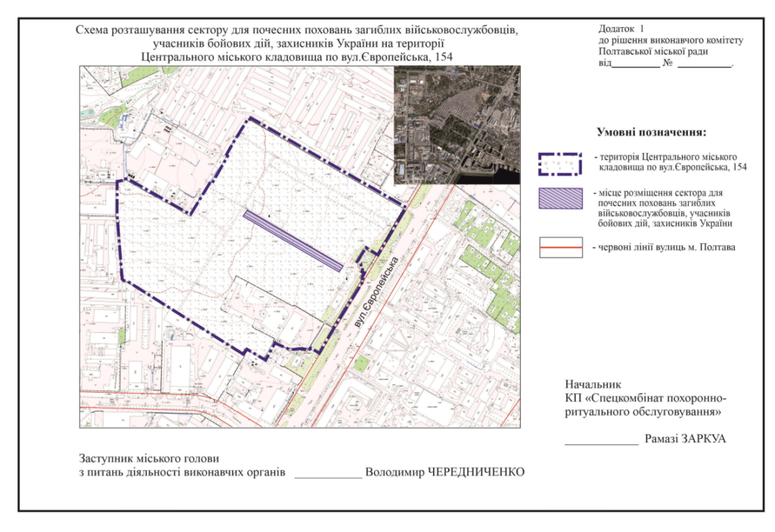Viewport: 775px width, 532px height.
Task: Click the 'Начальник' title text
Action: click(592, 384)
